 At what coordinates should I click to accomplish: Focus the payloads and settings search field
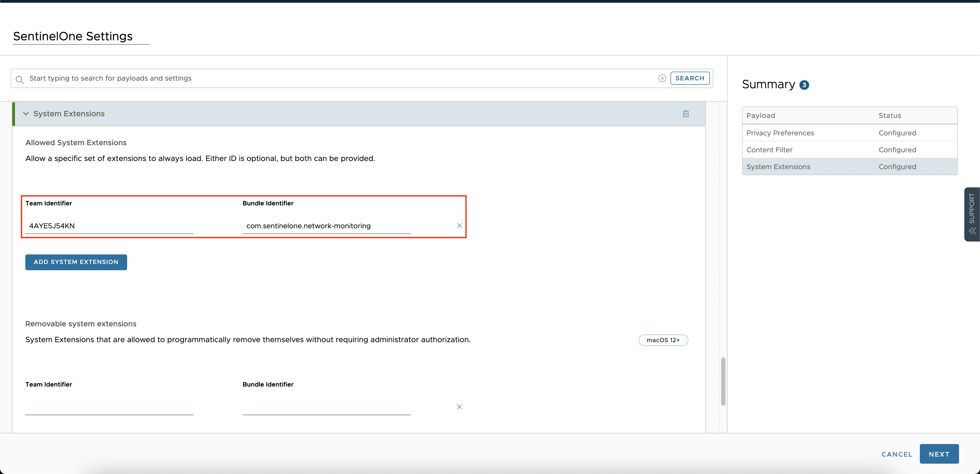pos(341,78)
